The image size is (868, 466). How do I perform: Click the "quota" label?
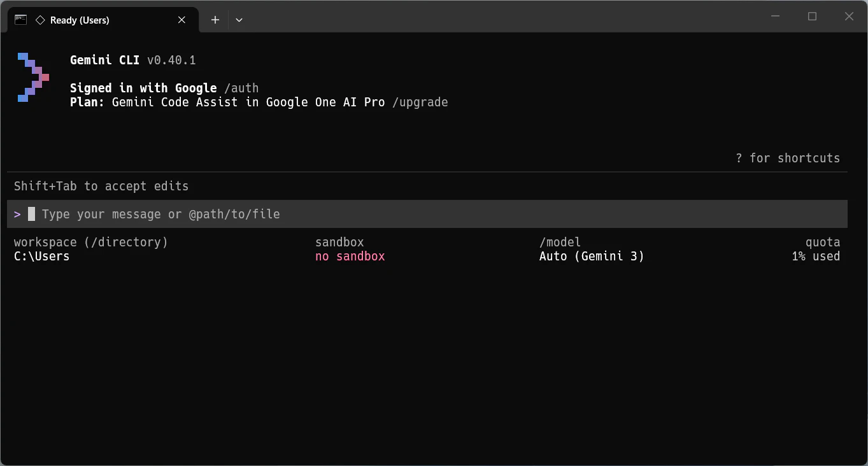(x=823, y=242)
